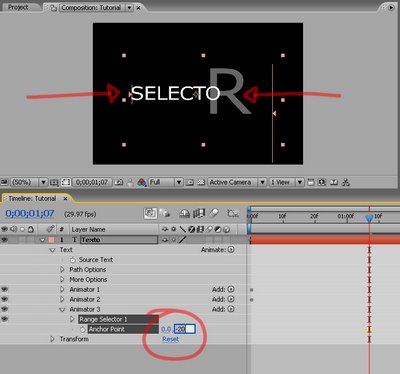Toggle Range Selector 1 visibility eye
Image resolution: width=400 pixels, height=374 pixels.
[4, 319]
